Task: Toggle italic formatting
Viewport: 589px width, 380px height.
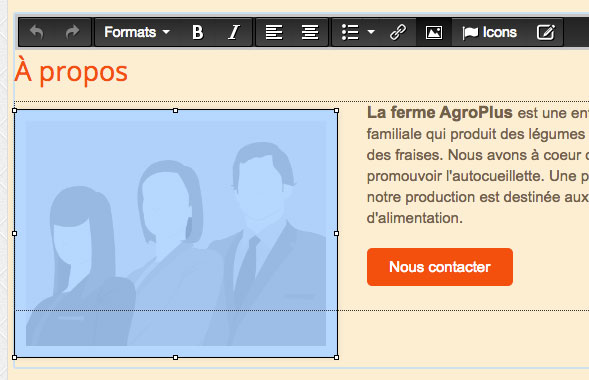Action: click(234, 32)
